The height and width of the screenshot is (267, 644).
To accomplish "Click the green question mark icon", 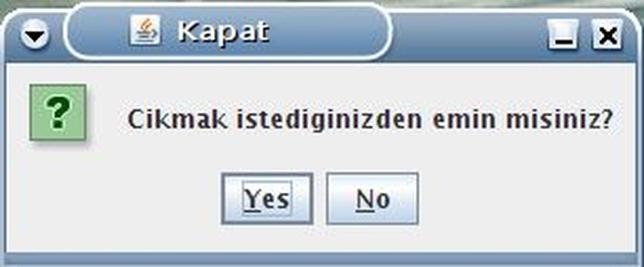I will point(58,112).
